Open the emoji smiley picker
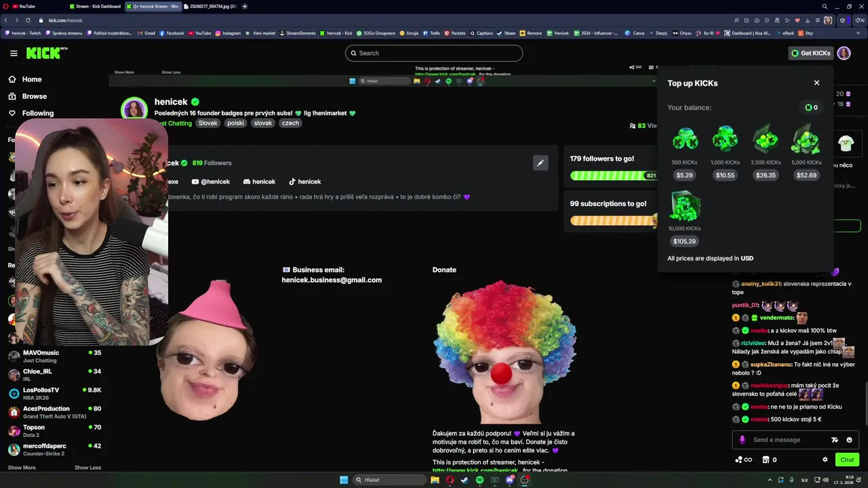The width and height of the screenshot is (868, 488). [x=849, y=440]
